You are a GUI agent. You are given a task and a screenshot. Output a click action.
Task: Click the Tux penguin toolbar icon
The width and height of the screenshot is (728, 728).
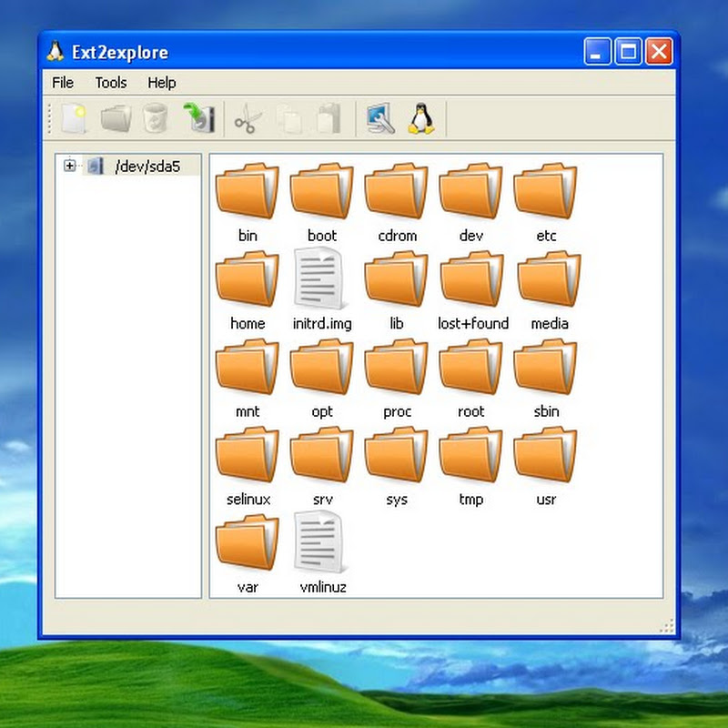tap(420, 119)
